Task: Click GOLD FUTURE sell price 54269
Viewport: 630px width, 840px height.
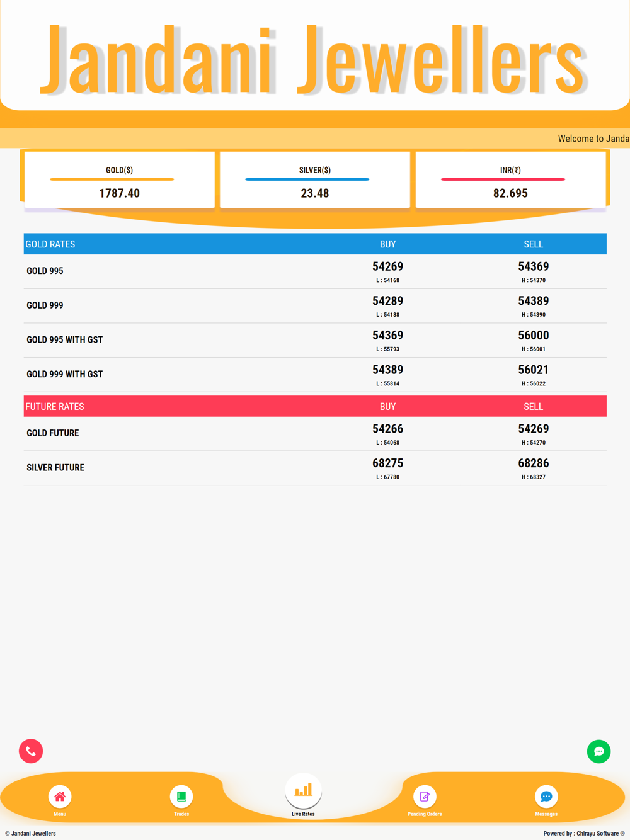Action: 534,429
